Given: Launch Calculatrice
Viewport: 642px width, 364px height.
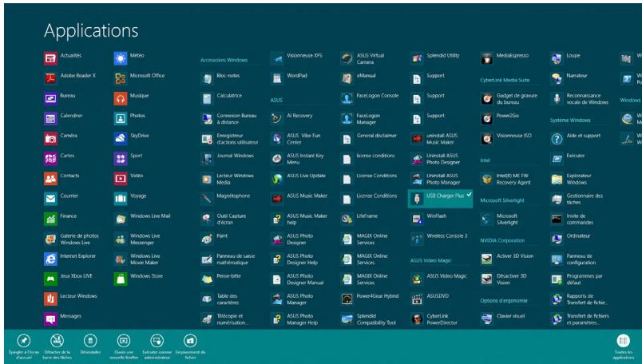Looking at the screenshot, I should pyautogui.click(x=222, y=98).
